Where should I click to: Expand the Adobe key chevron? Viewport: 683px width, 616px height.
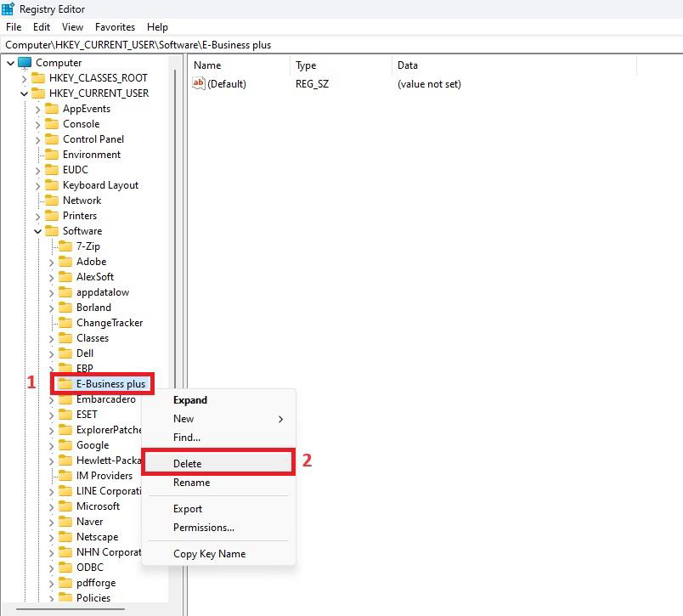click(x=51, y=262)
